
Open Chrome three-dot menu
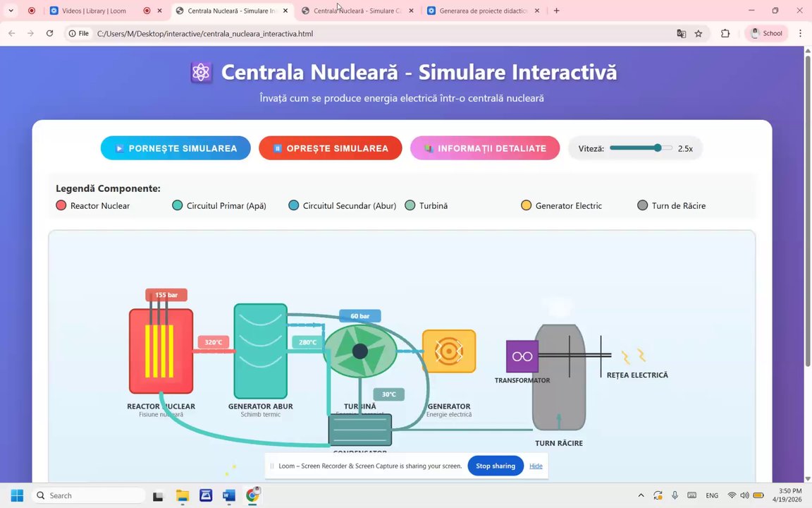click(x=800, y=33)
